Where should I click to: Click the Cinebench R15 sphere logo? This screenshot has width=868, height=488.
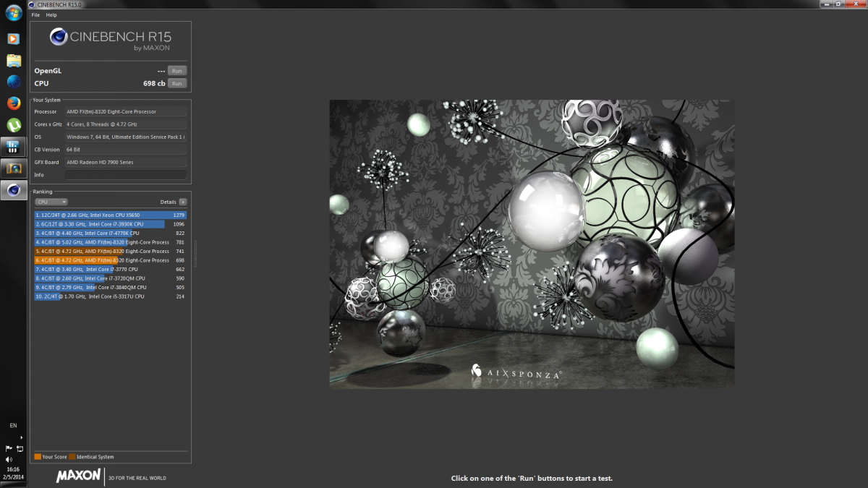click(x=59, y=37)
